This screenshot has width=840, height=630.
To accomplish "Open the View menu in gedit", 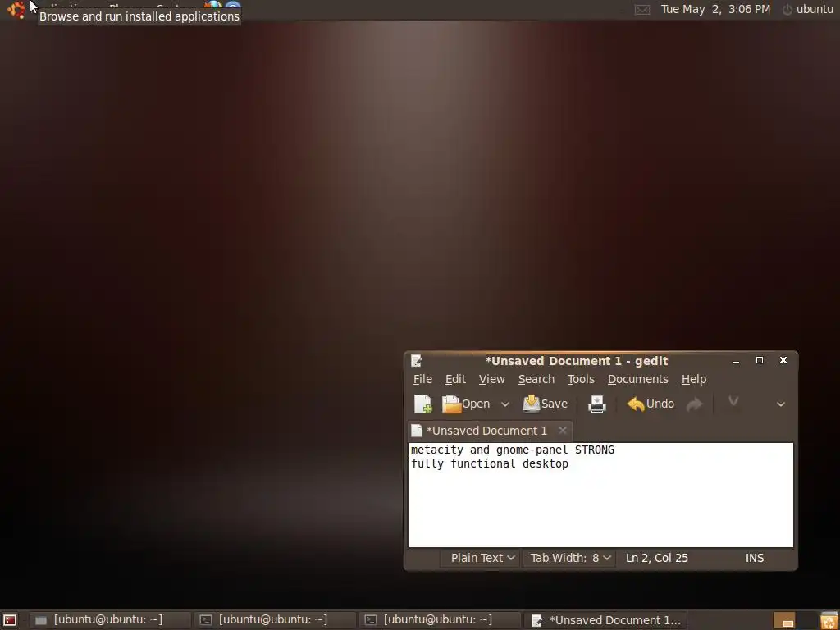I will [x=492, y=379].
